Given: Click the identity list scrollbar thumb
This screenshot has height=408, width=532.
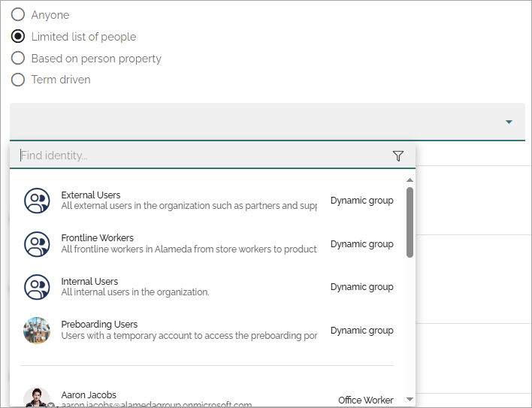Looking at the screenshot, I should [x=410, y=222].
